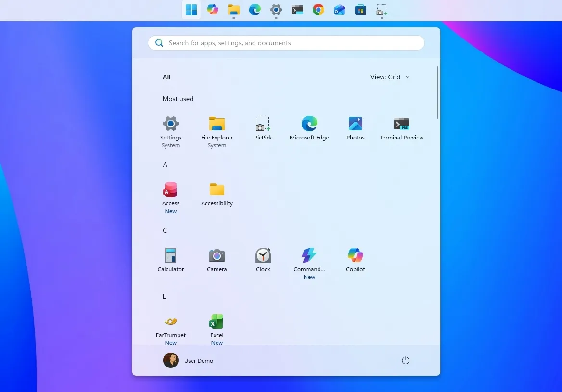
Task: Open Microsoft Store on the taskbar
Action: (x=360, y=10)
